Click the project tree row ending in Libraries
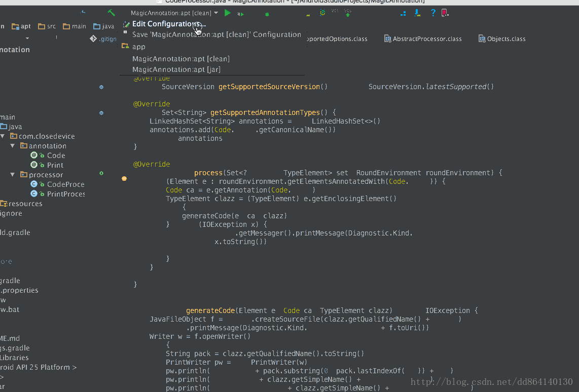The image size is (579, 392). pyautogui.click(x=14, y=358)
